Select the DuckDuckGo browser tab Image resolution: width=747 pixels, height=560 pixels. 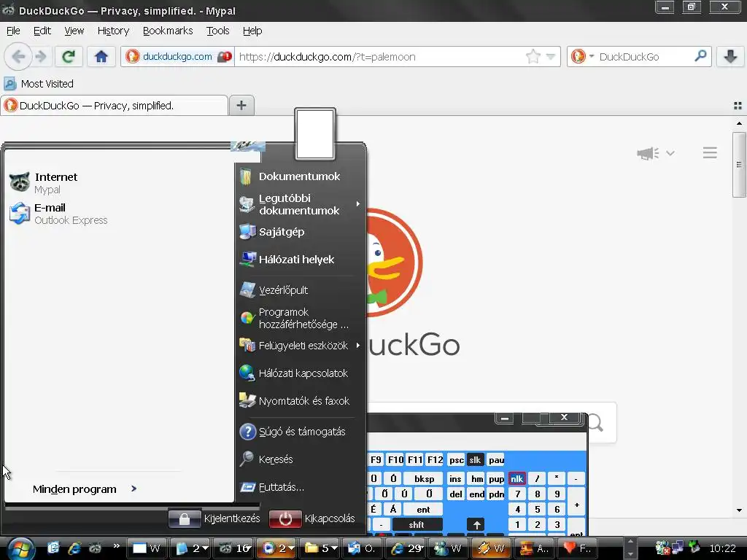(115, 105)
